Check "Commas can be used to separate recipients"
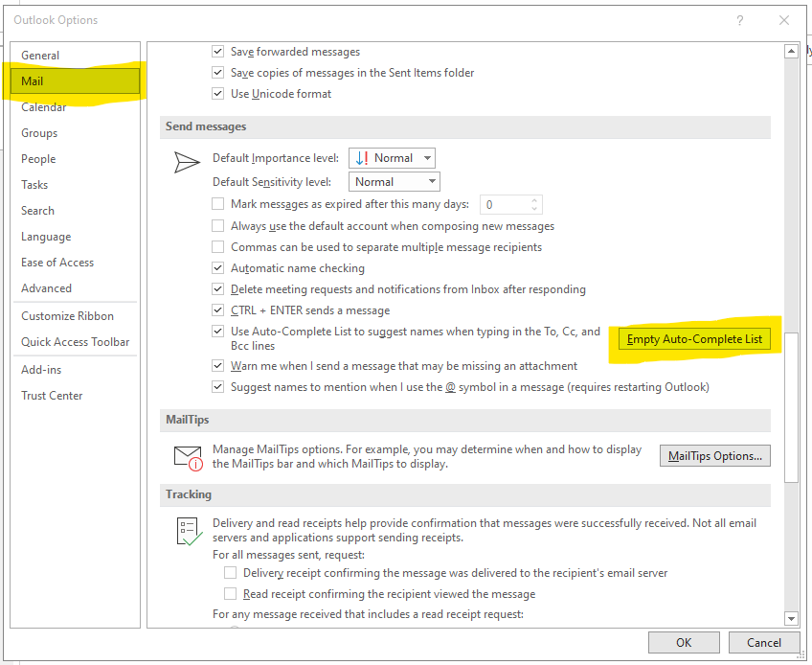 point(217,246)
